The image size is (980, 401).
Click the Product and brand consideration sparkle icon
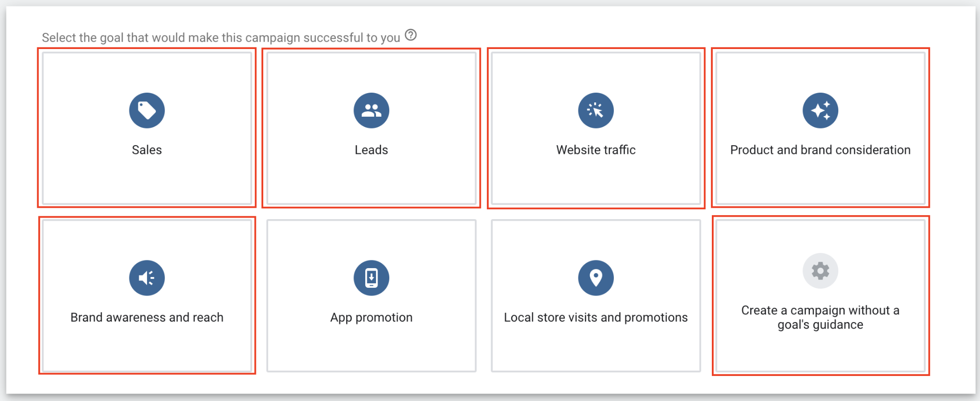(820, 110)
